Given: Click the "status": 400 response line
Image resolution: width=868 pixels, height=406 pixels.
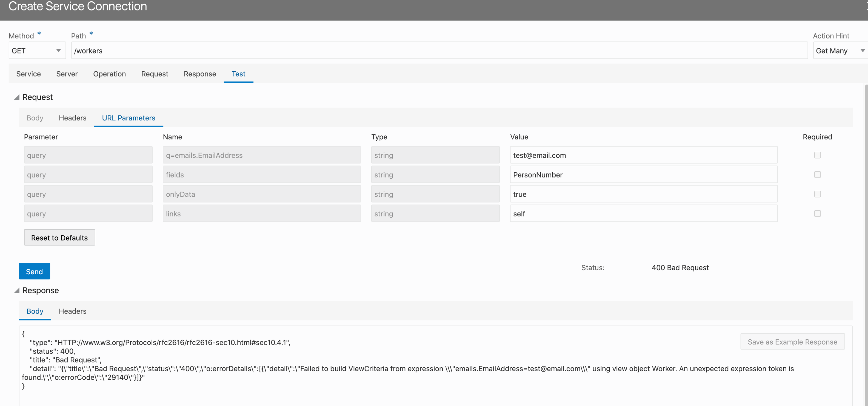Looking at the screenshot, I should point(53,351).
